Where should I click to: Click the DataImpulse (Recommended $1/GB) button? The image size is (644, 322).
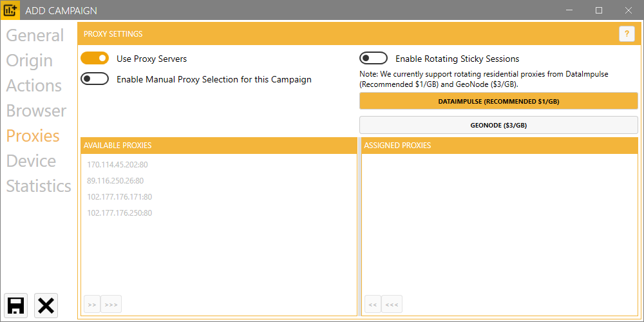(498, 101)
